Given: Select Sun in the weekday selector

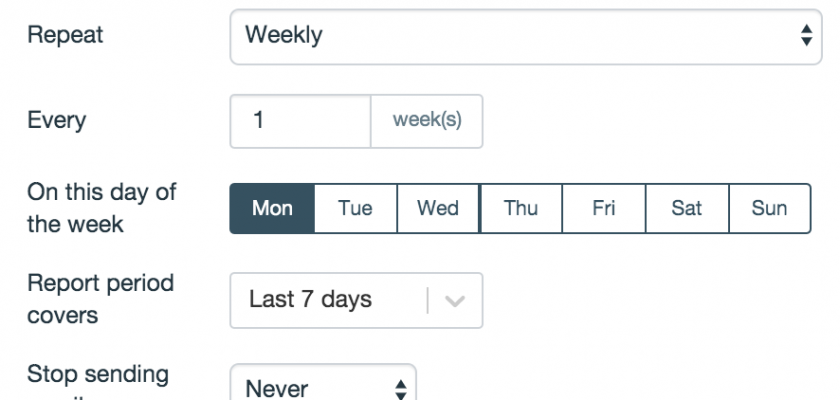Looking at the screenshot, I should [769, 208].
